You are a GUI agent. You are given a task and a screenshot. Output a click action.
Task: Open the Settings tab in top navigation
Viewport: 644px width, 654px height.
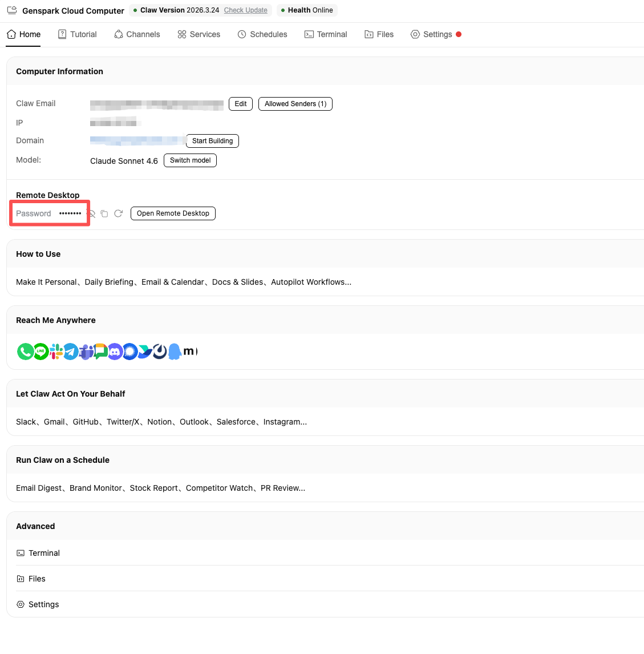click(x=431, y=34)
